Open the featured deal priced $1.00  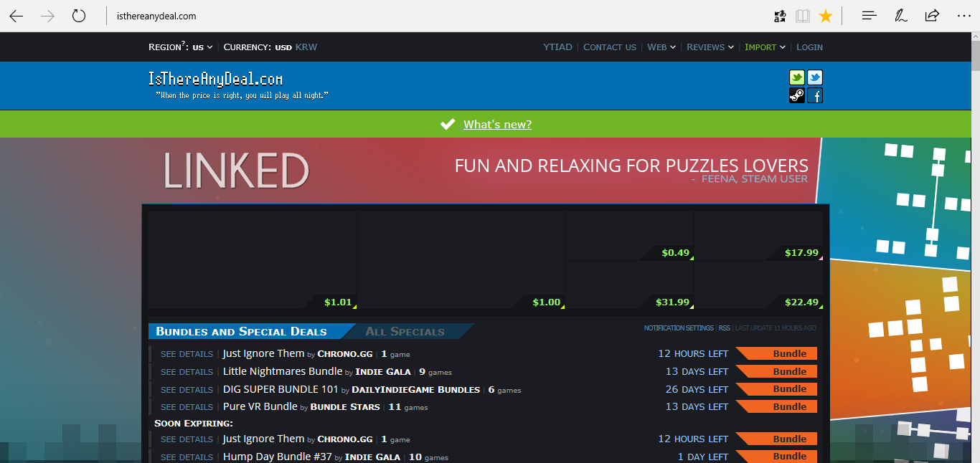(461, 260)
